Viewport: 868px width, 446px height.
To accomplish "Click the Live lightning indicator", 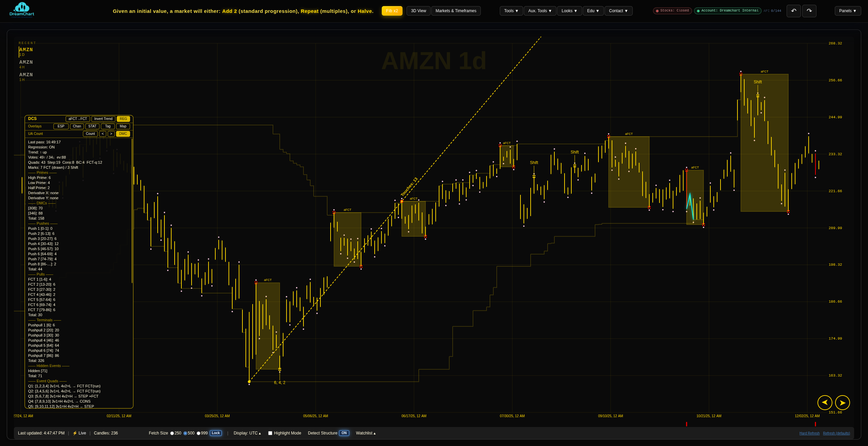I will pyautogui.click(x=79, y=433).
